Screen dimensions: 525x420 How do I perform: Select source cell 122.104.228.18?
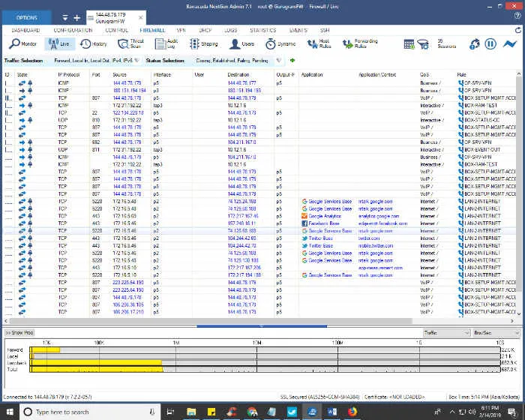pos(128,112)
